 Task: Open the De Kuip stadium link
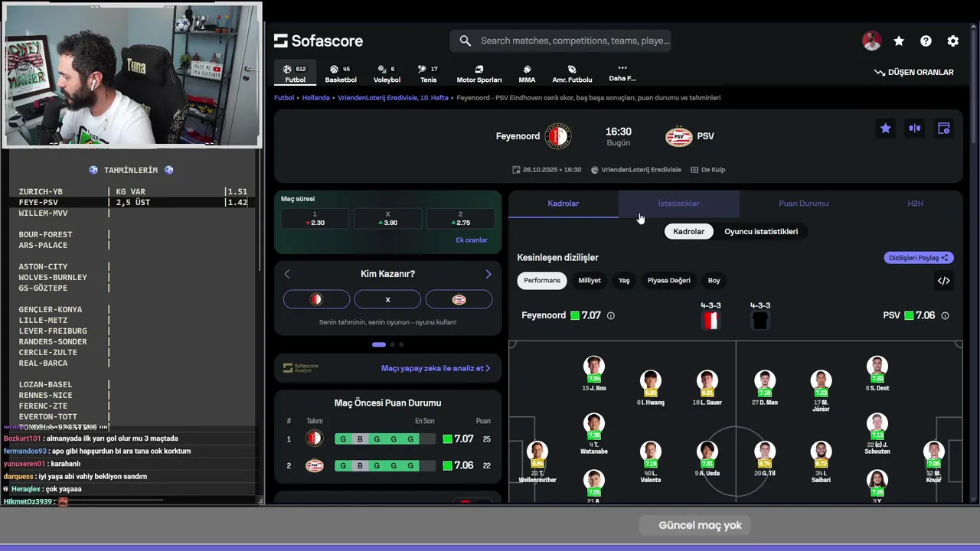click(707, 170)
